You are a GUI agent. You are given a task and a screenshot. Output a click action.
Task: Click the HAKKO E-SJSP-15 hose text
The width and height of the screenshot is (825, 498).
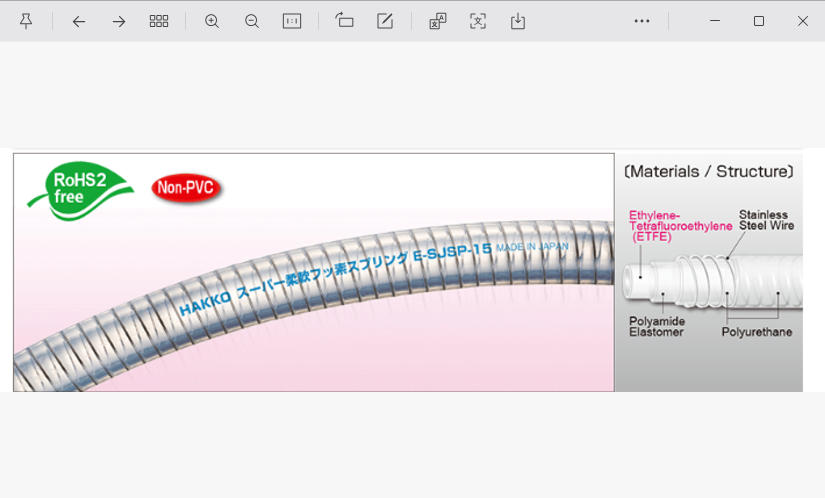pyautogui.click(x=335, y=279)
